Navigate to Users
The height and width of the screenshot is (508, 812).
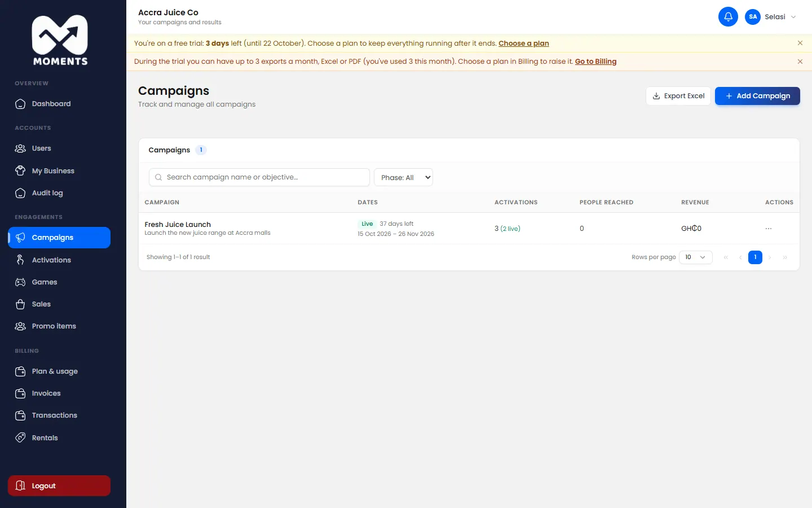point(59,148)
